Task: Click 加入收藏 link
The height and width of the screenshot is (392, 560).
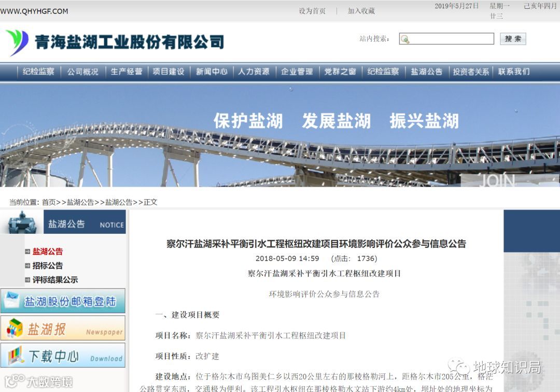Action: [x=361, y=11]
